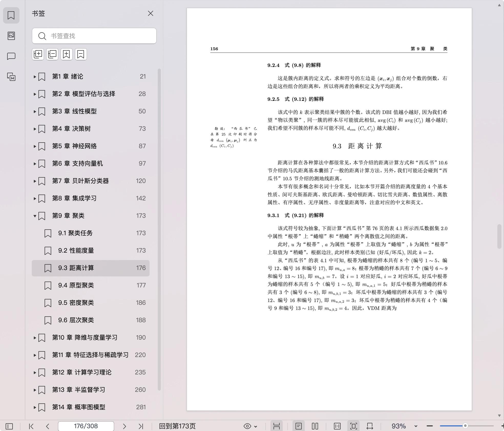Delete the selected bookmark
This screenshot has width=504, height=431.
click(81, 54)
